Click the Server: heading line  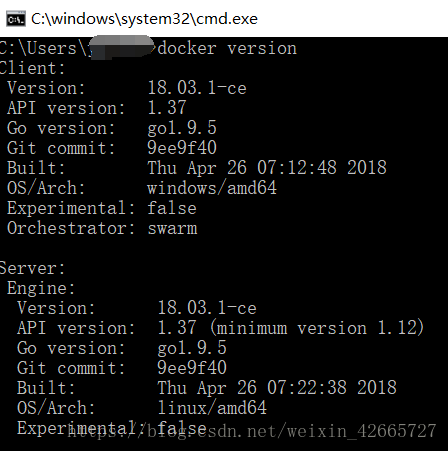[x=32, y=268]
